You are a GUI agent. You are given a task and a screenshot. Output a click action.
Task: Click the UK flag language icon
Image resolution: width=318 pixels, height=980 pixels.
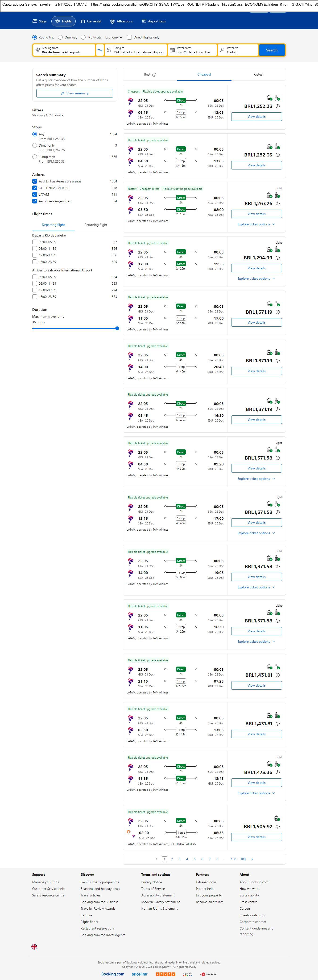[x=34, y=946]
